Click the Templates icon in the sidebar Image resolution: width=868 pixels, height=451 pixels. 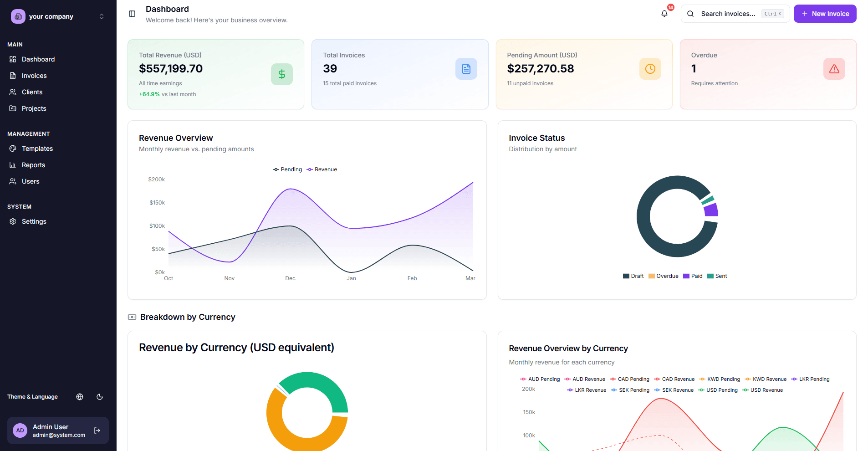pos(13,149)
